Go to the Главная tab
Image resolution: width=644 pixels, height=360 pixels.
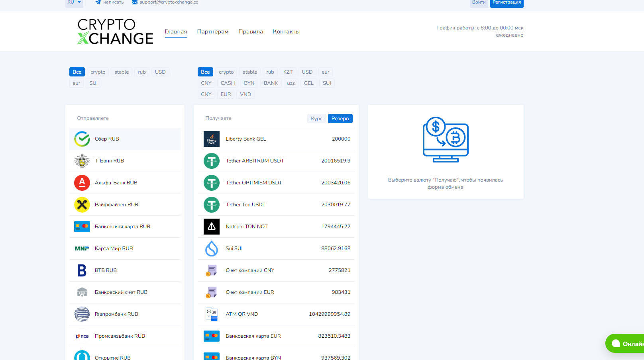tap(176, 31)
